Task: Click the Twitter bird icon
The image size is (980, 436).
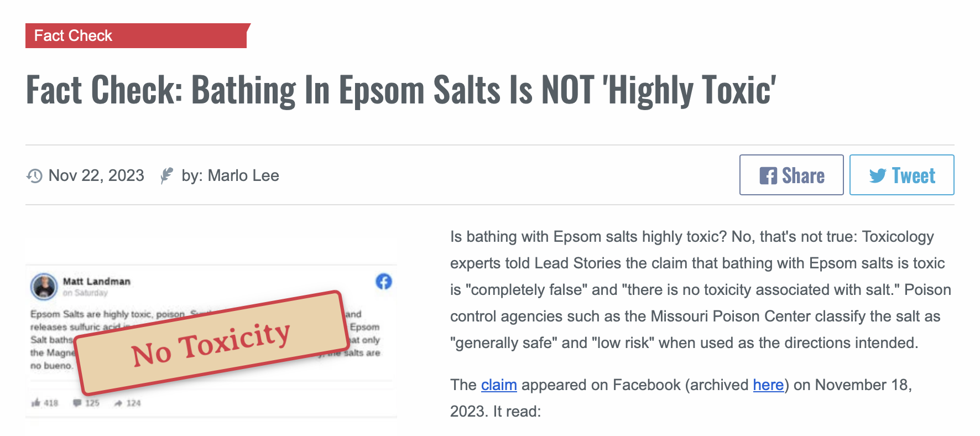Action: [878, 176]
